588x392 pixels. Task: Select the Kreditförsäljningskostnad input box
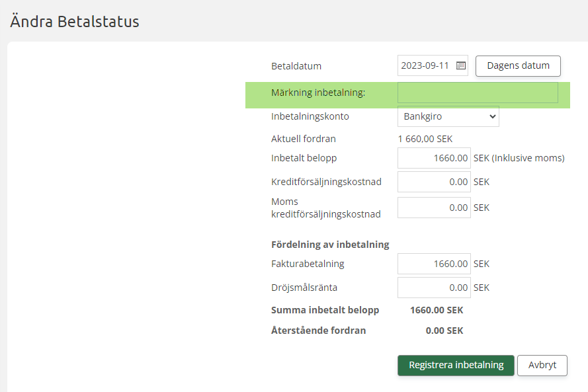coord(434,182)
